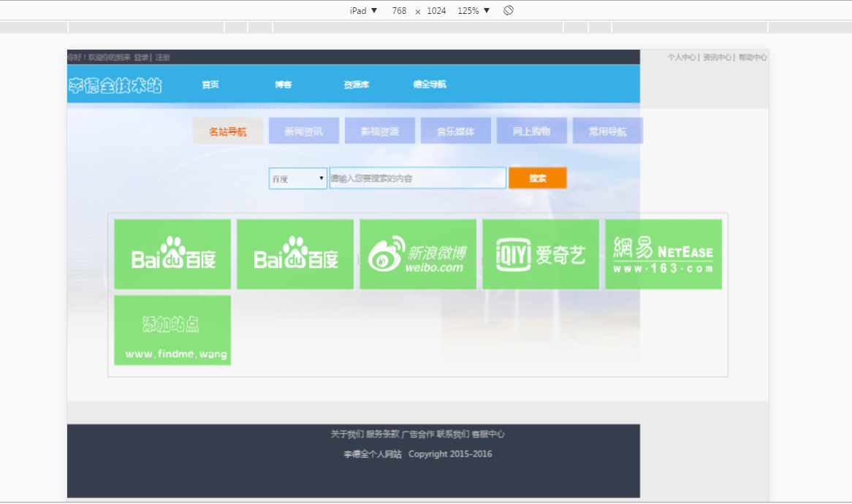This screenshot has width=852, height=504.
Task: Open the first Baidu site tile
Action: (172, 254)
